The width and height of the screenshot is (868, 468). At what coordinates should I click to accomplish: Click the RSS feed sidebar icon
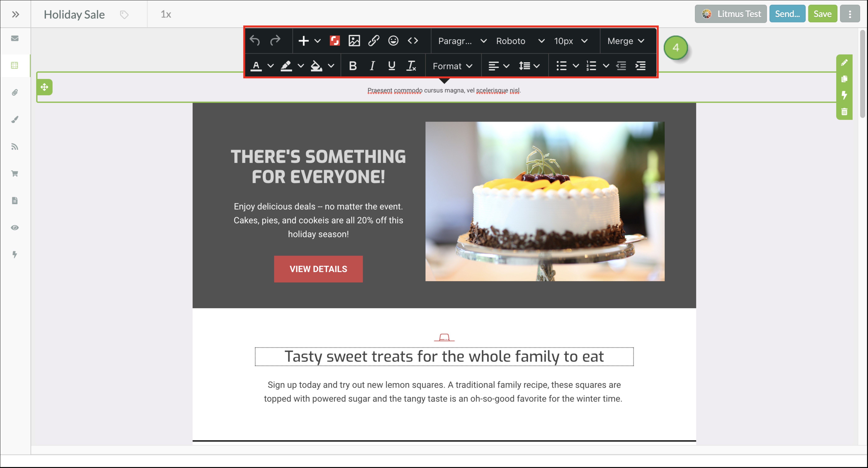(x=15, y=146)
